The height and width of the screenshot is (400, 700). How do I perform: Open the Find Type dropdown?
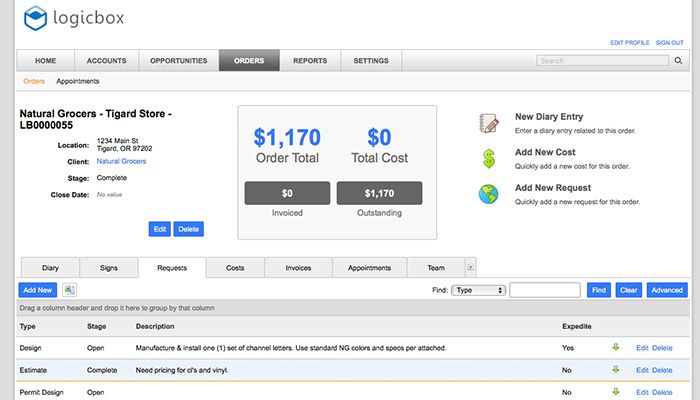(x=478, y=290)
